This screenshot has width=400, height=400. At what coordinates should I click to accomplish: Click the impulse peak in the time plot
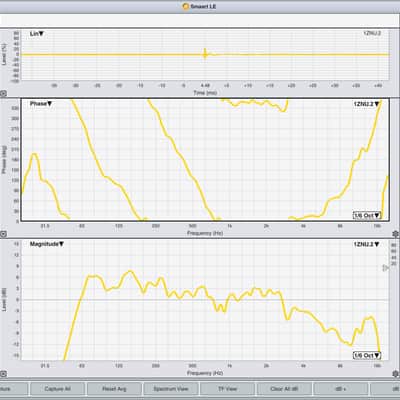coord(205,54)
